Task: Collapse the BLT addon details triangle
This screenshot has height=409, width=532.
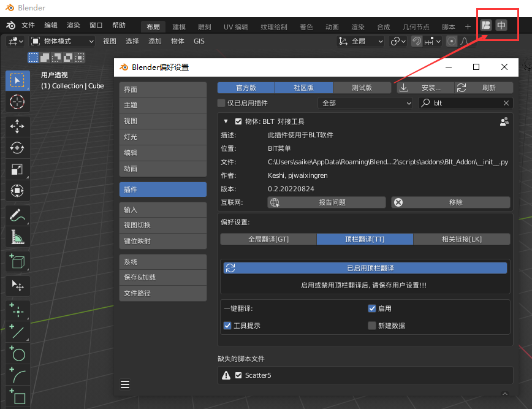Action: [x=226, y=121]
